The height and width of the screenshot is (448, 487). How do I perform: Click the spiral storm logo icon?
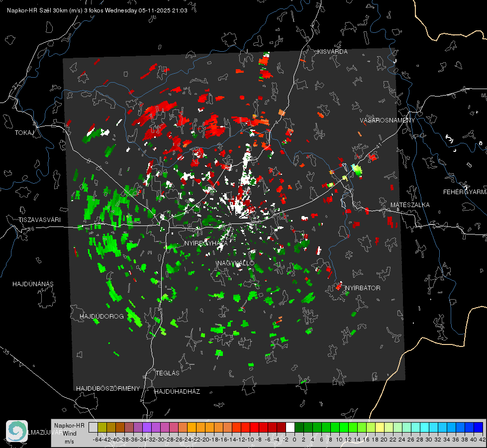coord(17,431)
